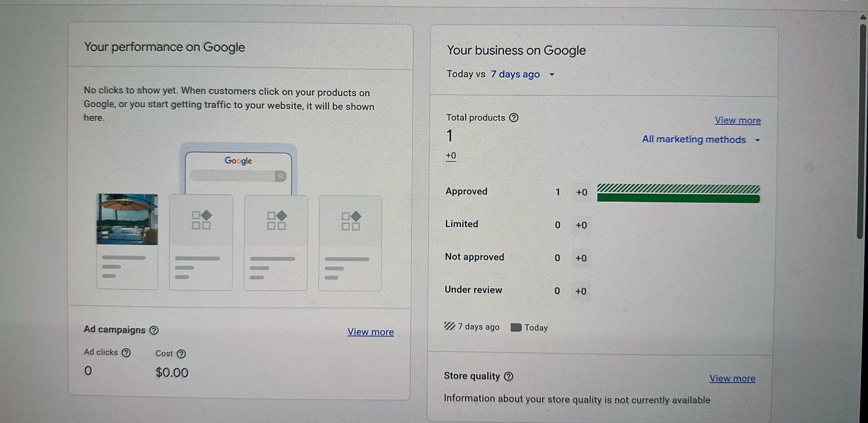Click the solid Today legend icon

(516, 327)
